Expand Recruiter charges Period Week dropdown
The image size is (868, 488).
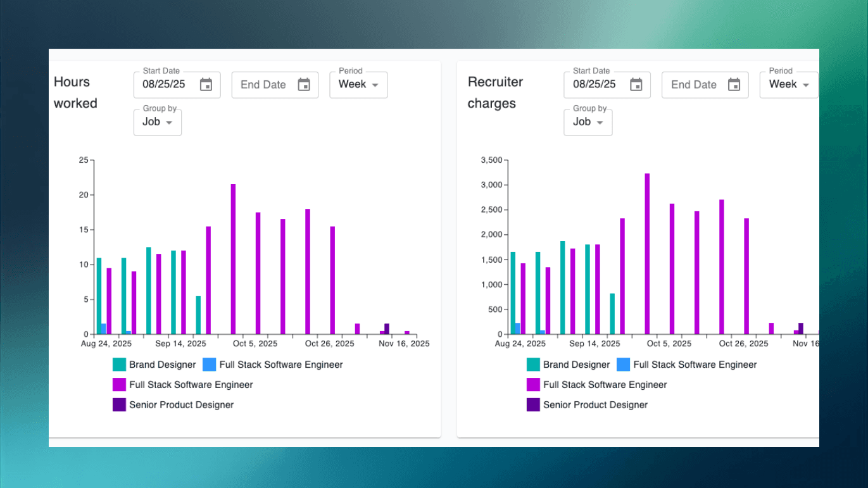pos(789,85)
